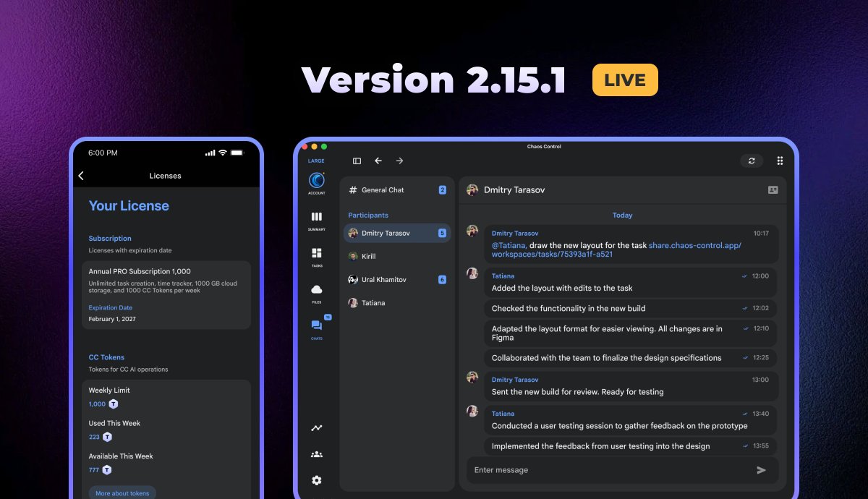
Task: Click the Dmitry Tarasov avatar in chat header
Action: [472, 189]
